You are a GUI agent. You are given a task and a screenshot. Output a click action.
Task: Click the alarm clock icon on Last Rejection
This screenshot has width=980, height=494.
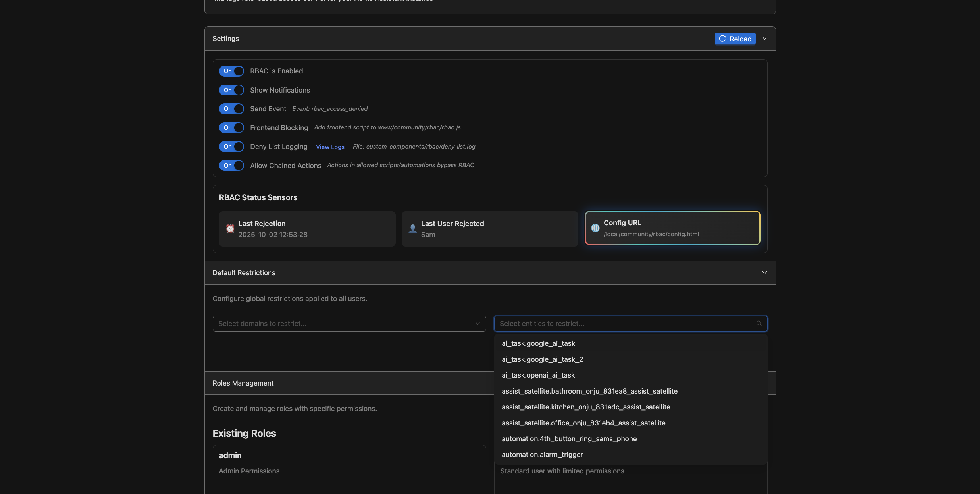pyautogui.click(x=230, y=229)
